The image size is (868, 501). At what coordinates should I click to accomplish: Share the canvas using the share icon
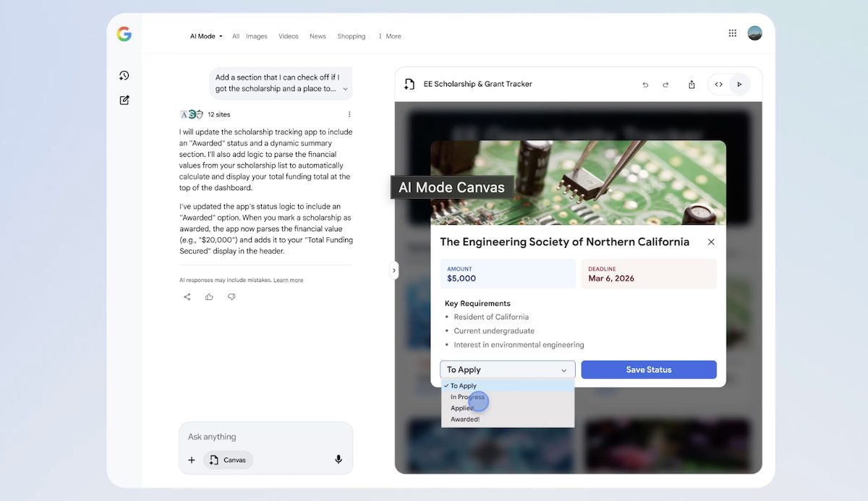pos(692,85)
